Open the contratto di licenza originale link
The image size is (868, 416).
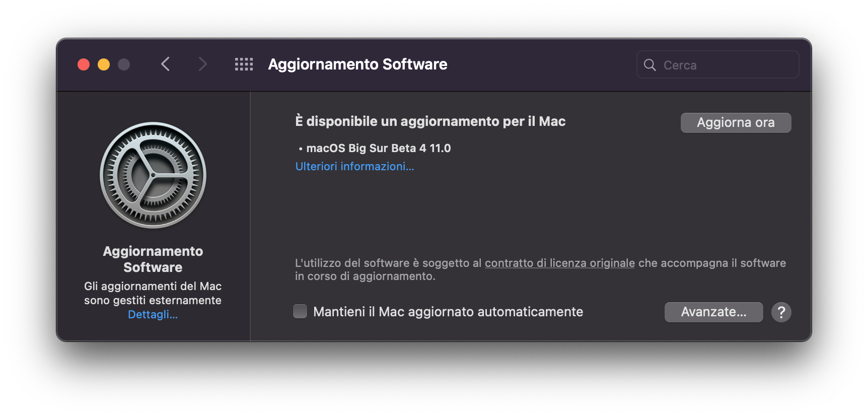(559, 263)
